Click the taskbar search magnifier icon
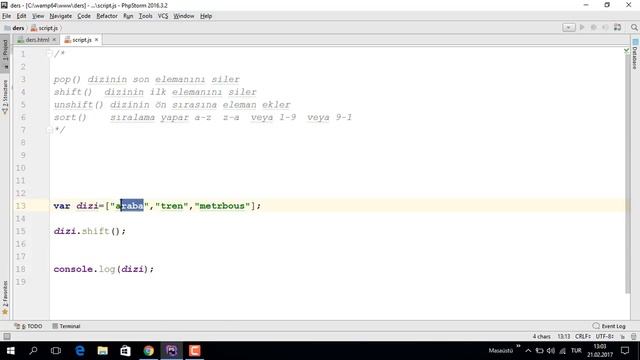The height and width of the screenshot is (360, 640). tap(33, 351)
